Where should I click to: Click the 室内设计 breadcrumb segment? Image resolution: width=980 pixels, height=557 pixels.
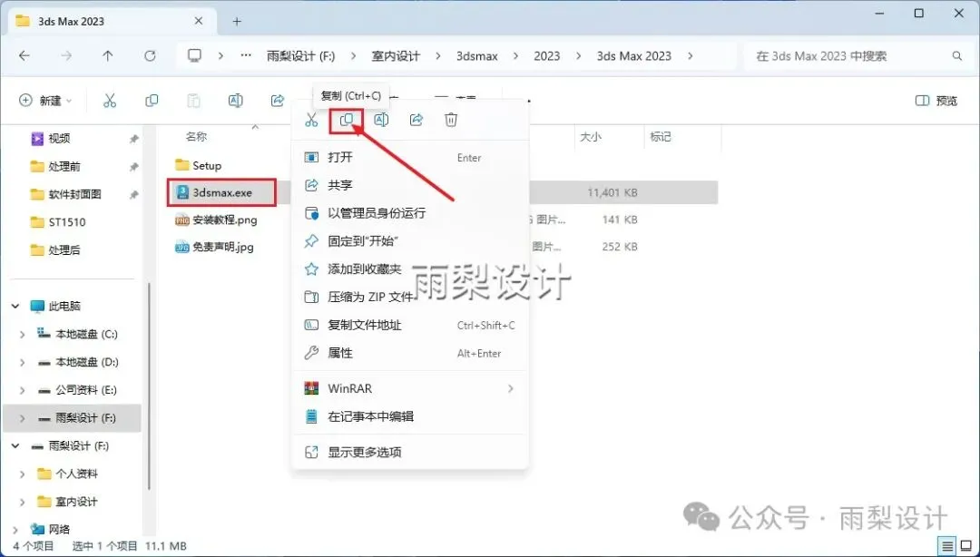[396, 55]
